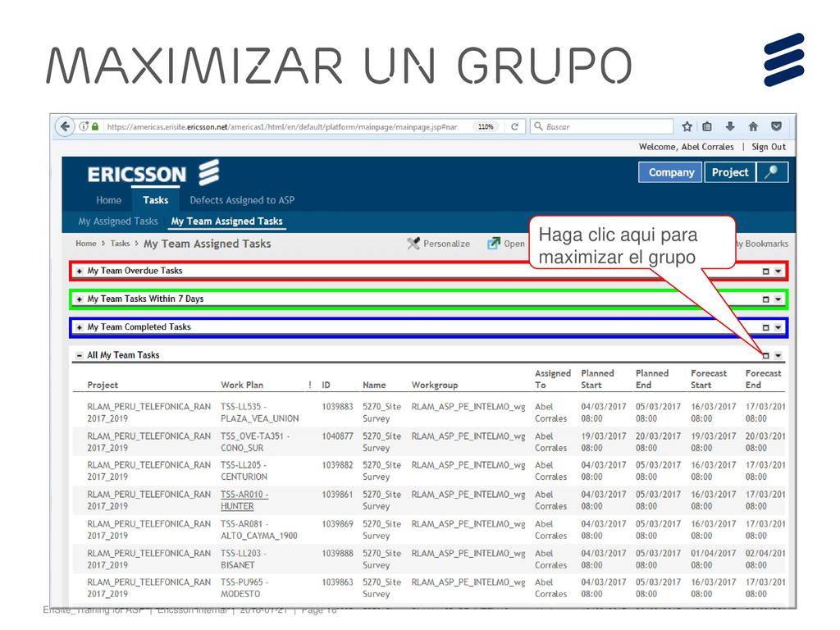
Task: Click the Personalize tools icon
Action: 413,244
